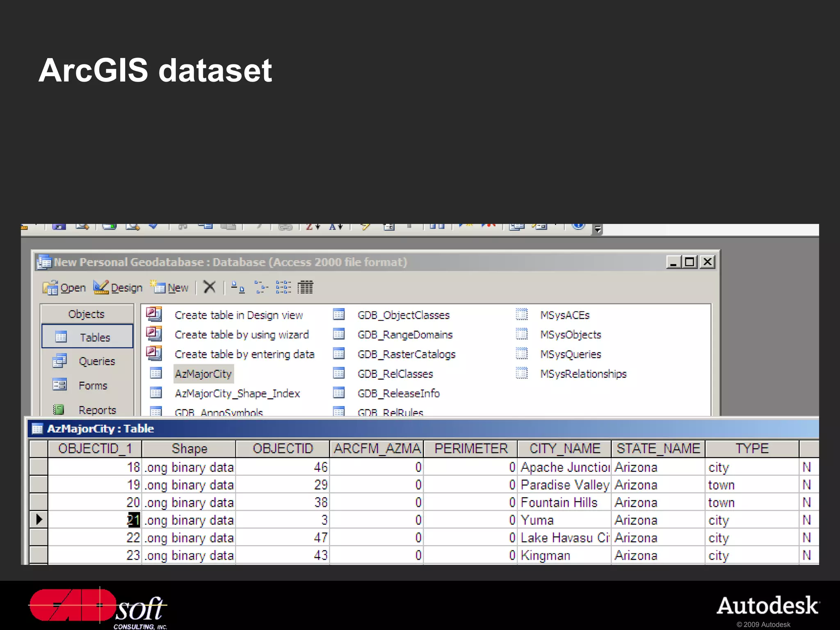Click the Fountain Hills cell

pos(565,502)
